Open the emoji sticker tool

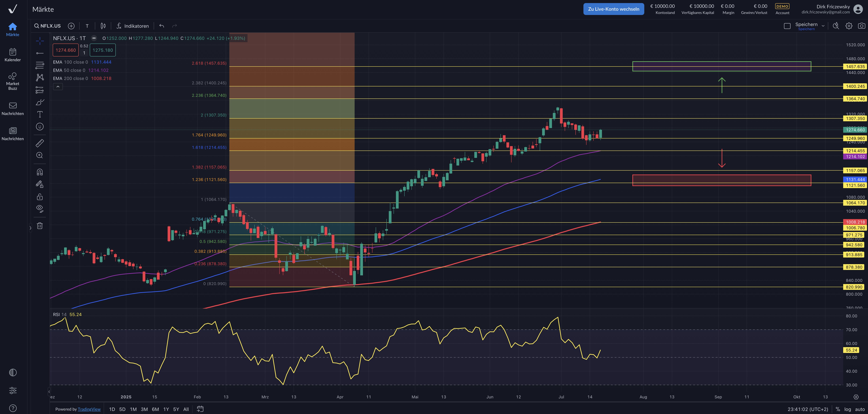(x=40, y=127)
